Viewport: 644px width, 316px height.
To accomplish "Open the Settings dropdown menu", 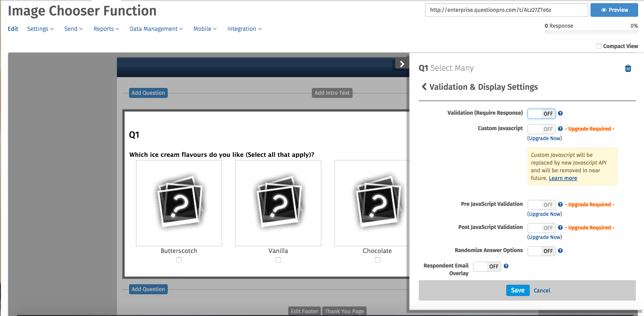I will point(40,29).
